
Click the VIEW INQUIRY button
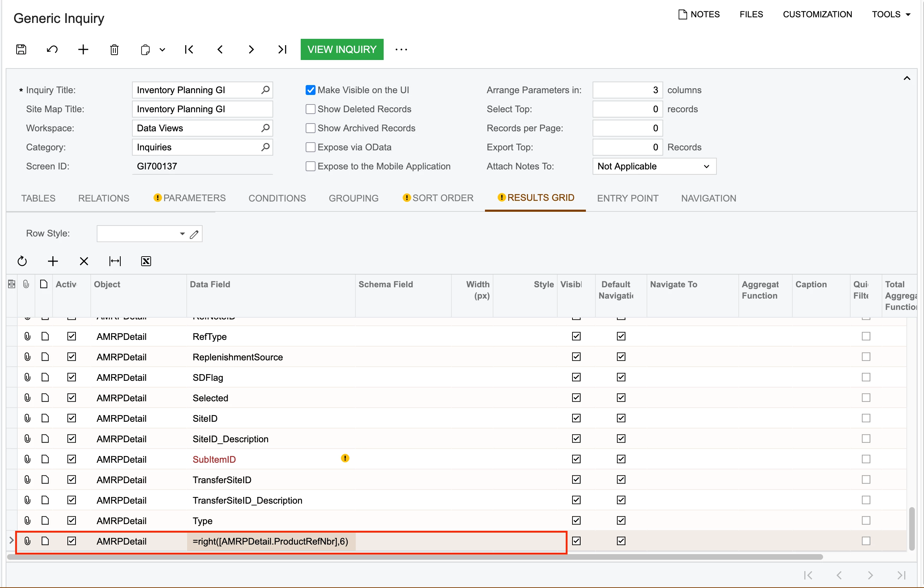(342, 49)
